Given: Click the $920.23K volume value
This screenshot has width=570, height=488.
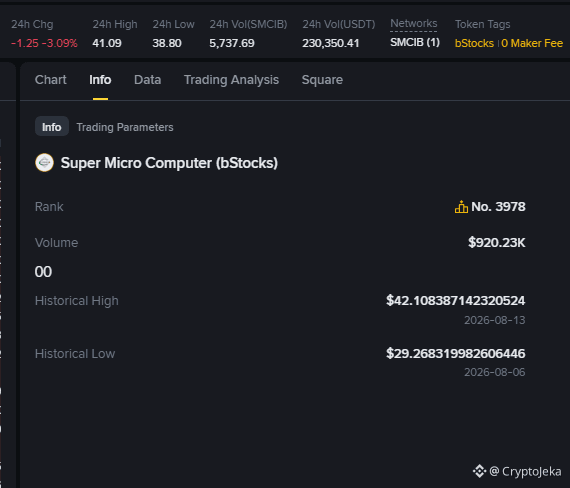Looking at the screenshot, I should (497, 242).
